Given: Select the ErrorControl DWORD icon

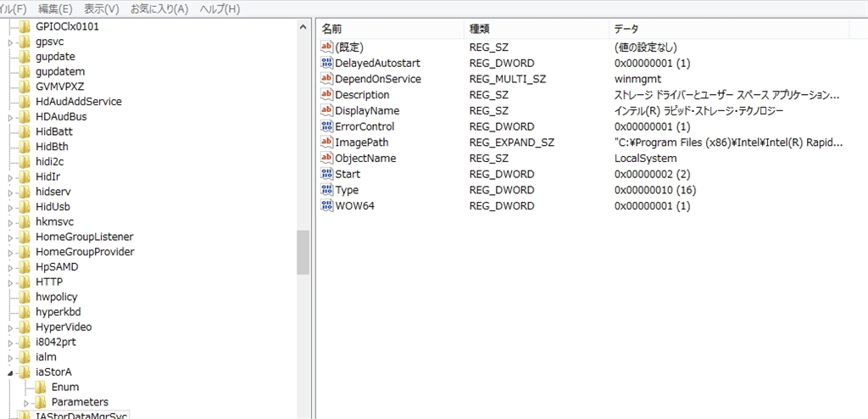Looking at the screenshot, I should tap(326, 126).
